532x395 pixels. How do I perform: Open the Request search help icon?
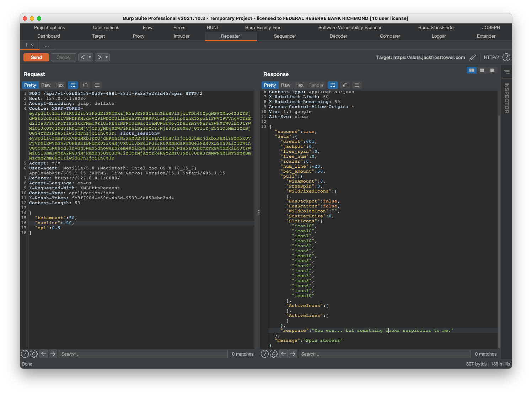[x=25, y=354]
